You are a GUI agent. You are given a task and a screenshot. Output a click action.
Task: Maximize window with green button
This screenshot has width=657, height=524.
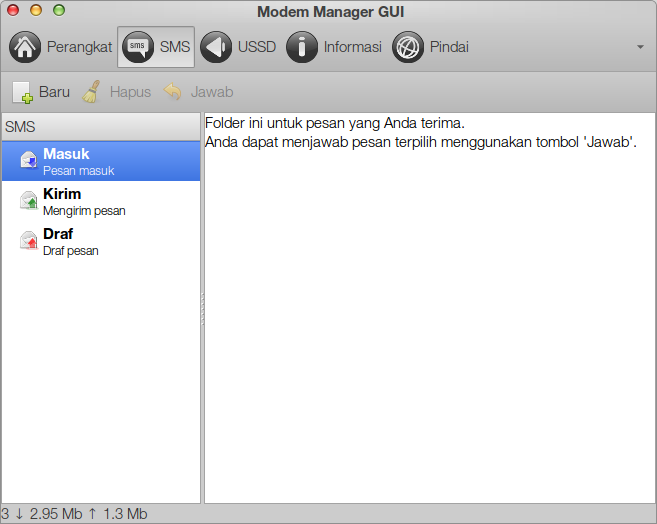tap(59, 10)
